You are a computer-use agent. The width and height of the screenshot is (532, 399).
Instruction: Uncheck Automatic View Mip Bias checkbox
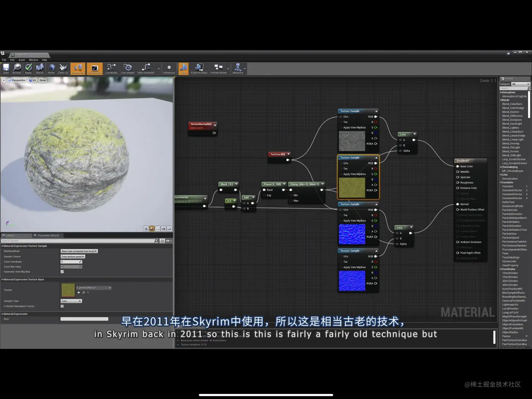click(x=62, y=272)
